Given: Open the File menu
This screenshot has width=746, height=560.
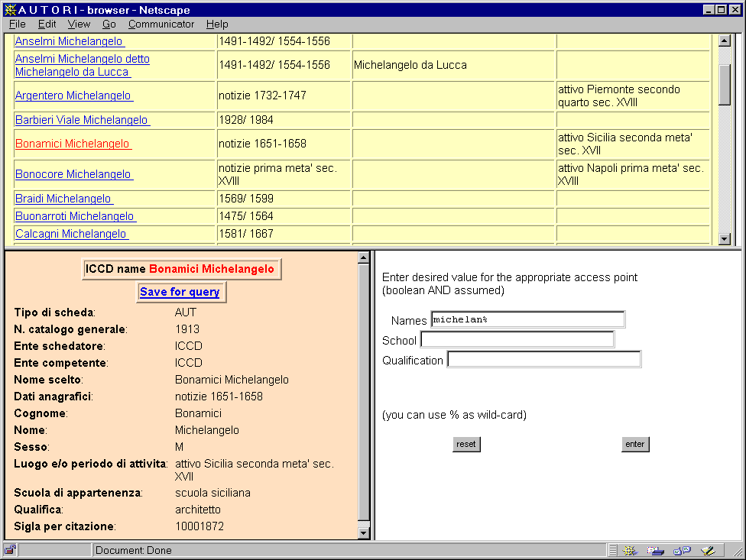Looking at the screenshot, I should pyautogui.click(x=17, y=24).
